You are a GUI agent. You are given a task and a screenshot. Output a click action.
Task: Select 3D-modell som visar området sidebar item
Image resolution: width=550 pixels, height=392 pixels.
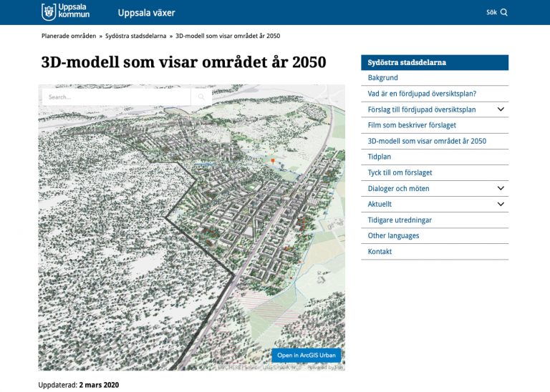[x=427, y=141]
